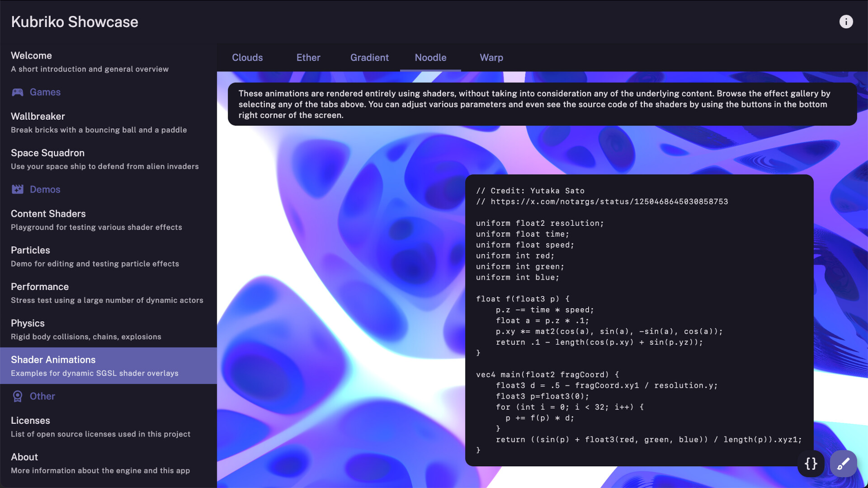
Task: Switch to the Ether tab
Action: [308, 57]
